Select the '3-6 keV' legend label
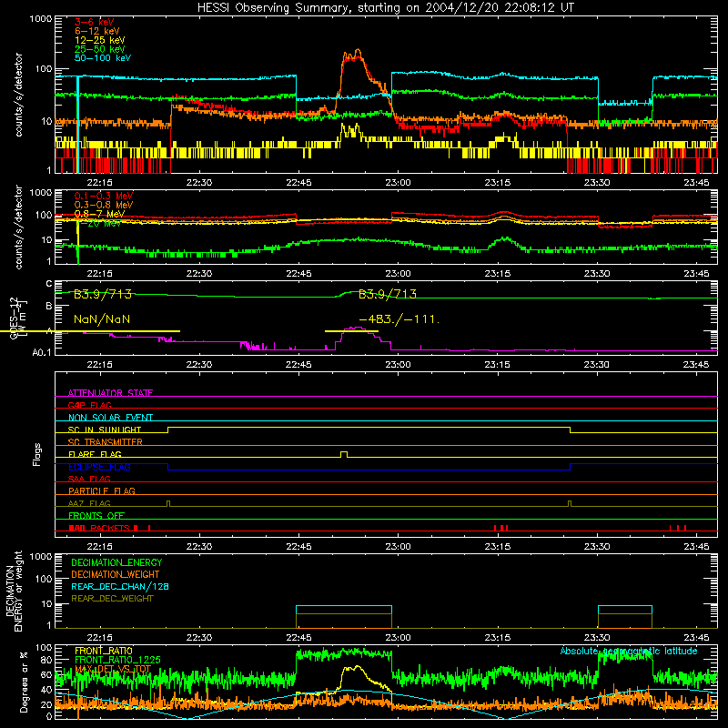The height and width of the screenshot is (728, 728). click(x=94, y=22)
